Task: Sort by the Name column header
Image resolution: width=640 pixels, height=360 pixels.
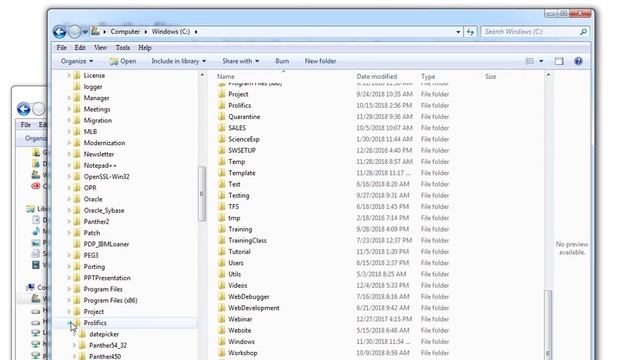Action: point(226,76)
